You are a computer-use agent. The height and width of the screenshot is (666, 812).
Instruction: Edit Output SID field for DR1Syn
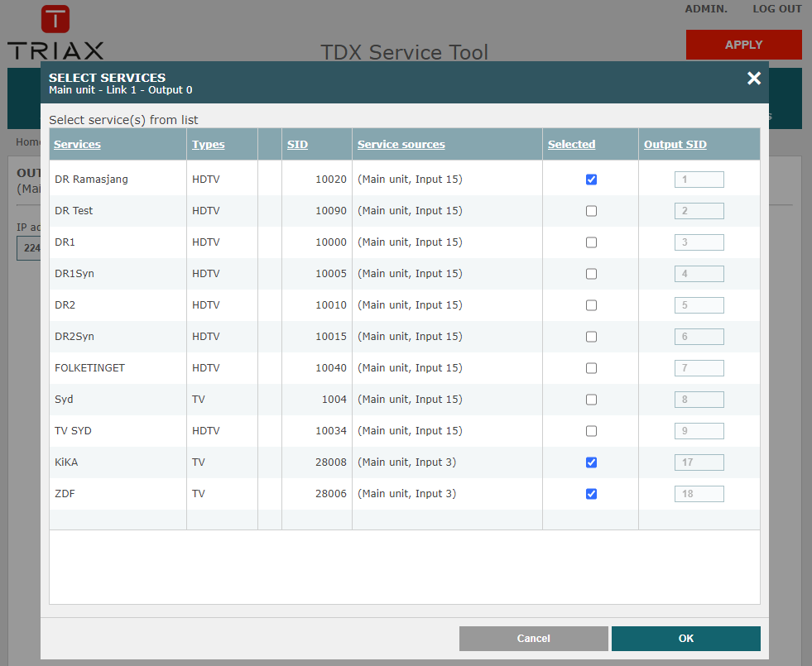(x=699, y=274)
